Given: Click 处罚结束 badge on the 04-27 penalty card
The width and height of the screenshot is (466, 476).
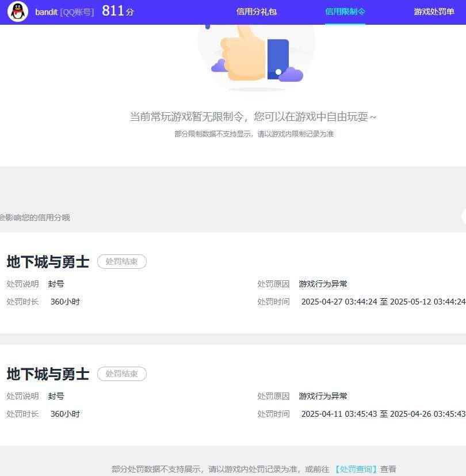Looking at the screenshot, I should click(x=121, y=262).
